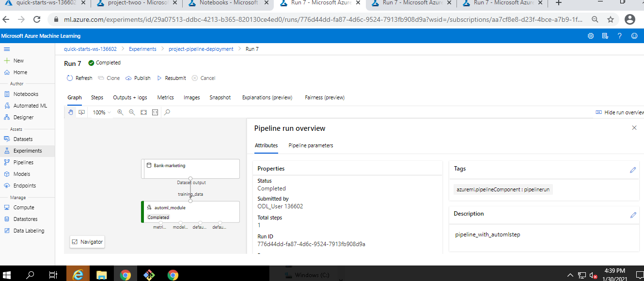The image size is (644, 281).
Task: Select the Bank-marketing dataset node
Action: (x=190, y=169)
